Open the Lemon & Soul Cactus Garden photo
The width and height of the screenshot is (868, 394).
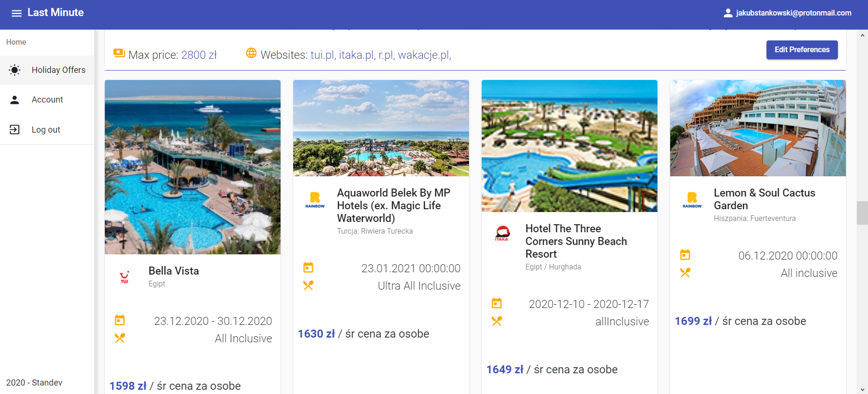point(758,128)
